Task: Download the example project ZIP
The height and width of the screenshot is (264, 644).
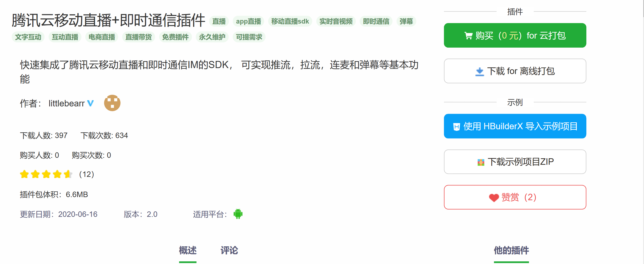Action: click(515, 162)
